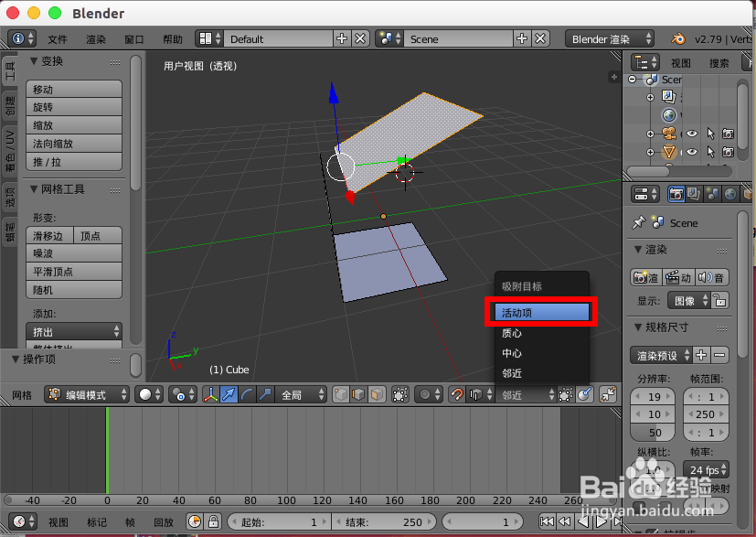
Task: Adjust the 50 percent resolution slider
Action: (653, 432)
